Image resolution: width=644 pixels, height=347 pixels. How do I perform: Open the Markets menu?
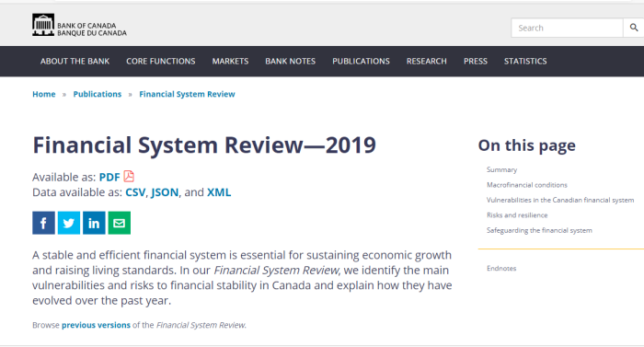click(x=230, y=62)
